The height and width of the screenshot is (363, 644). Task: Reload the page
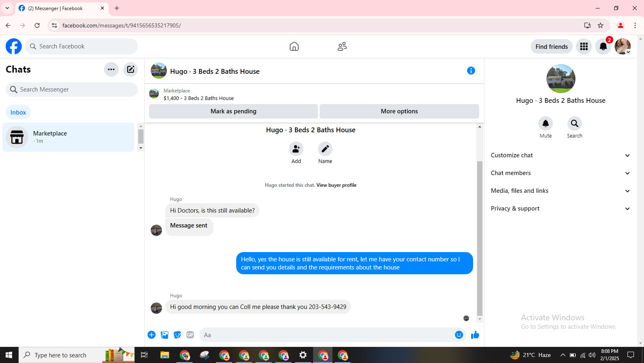[x=37, y=25]
